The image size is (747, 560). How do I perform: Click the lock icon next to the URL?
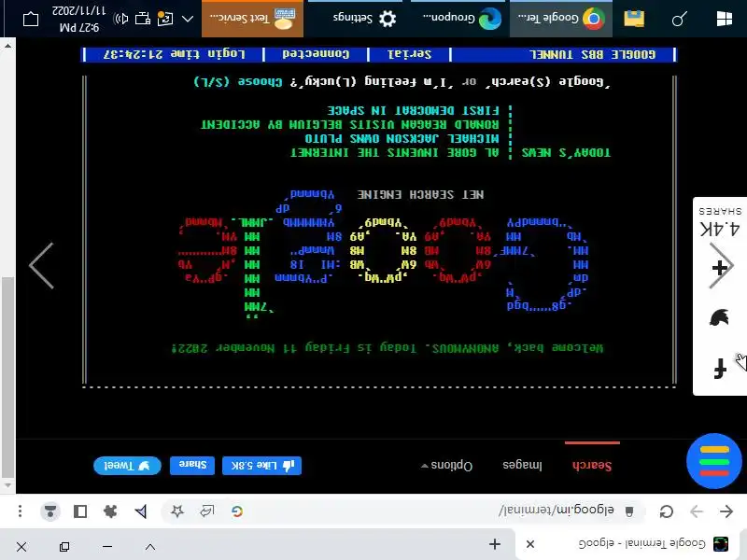point(628,511)
